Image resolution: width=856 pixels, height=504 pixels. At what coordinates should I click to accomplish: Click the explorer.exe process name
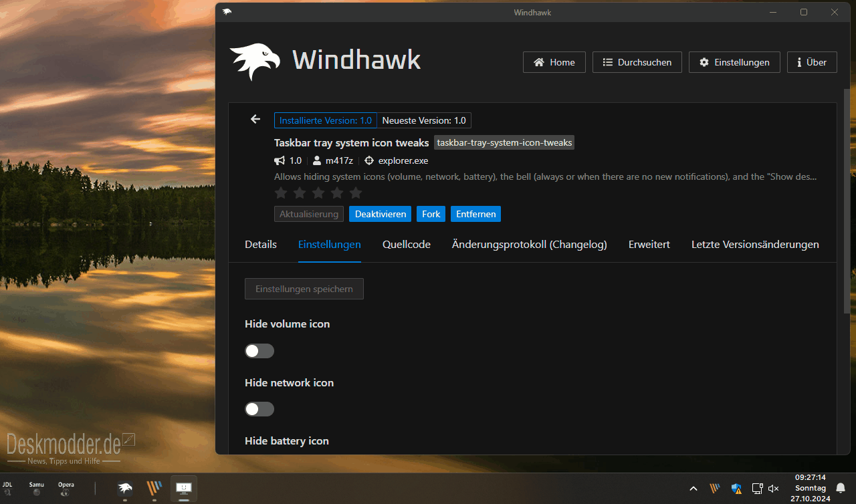403,160
